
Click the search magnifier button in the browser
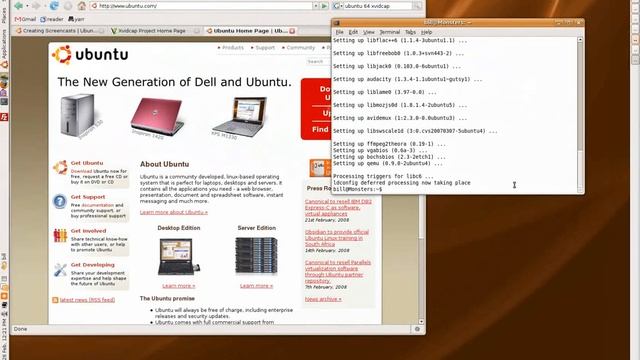pos(417,6)
